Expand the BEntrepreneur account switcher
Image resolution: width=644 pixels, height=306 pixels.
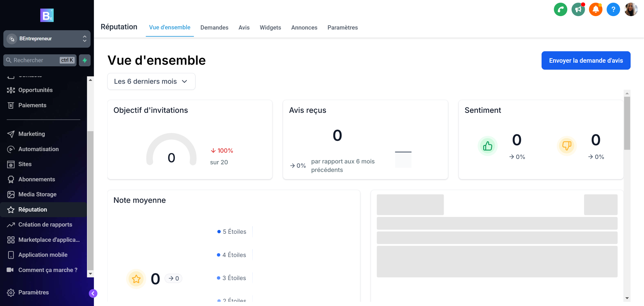[47, 39]
